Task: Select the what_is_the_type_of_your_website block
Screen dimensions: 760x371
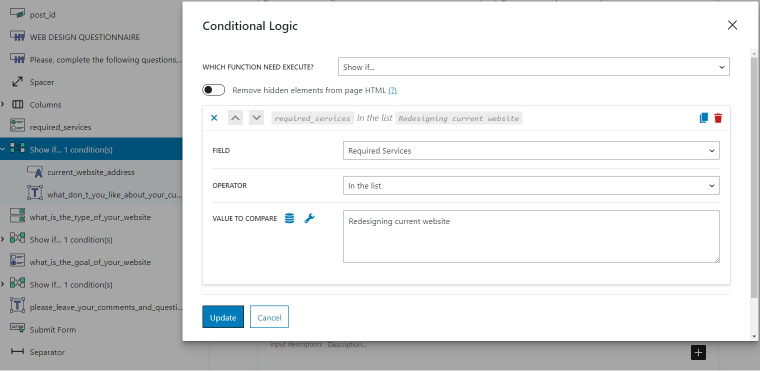Action: (x=91, y=217)
